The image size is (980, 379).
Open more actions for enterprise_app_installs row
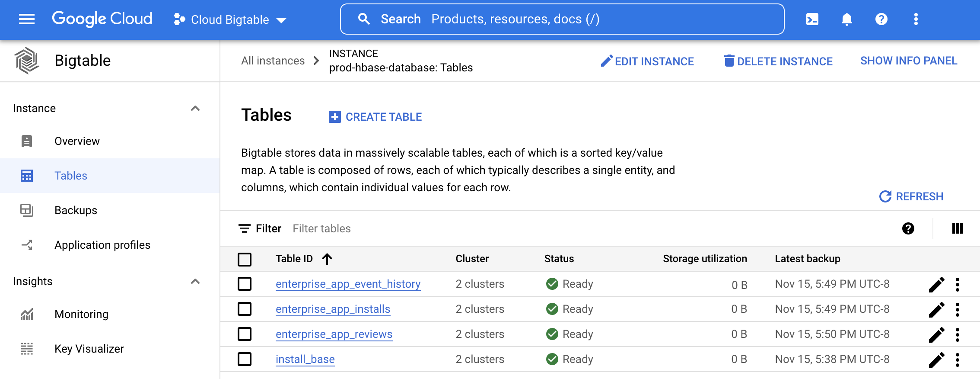click(958, 309)
